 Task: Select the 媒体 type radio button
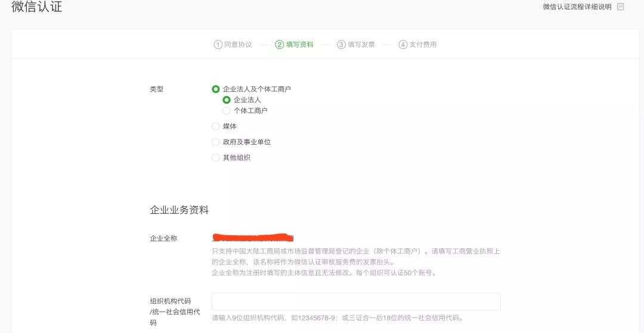pyautogui.click(x=216, y=126)
